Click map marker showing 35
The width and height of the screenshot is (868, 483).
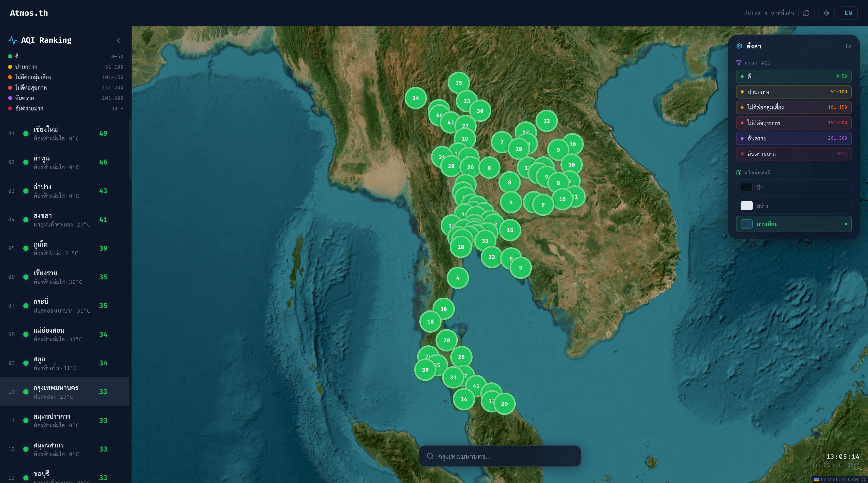tap(459, 83)
